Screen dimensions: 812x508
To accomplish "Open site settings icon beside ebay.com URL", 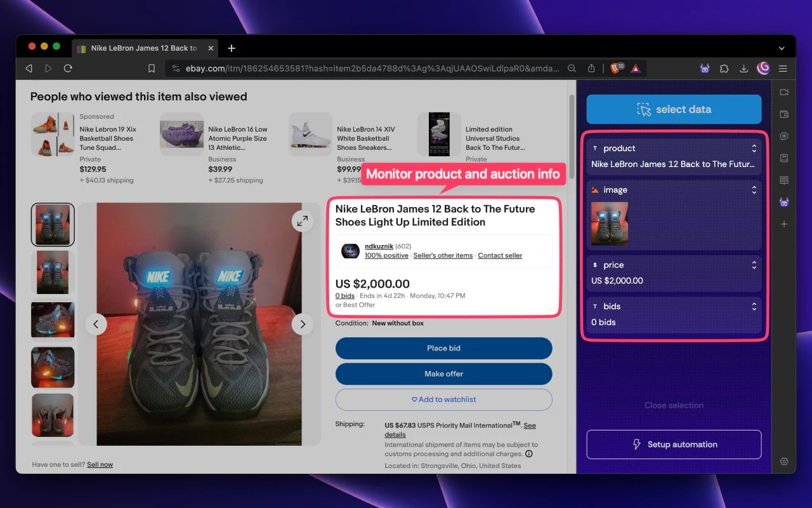I will click(176, 69).
